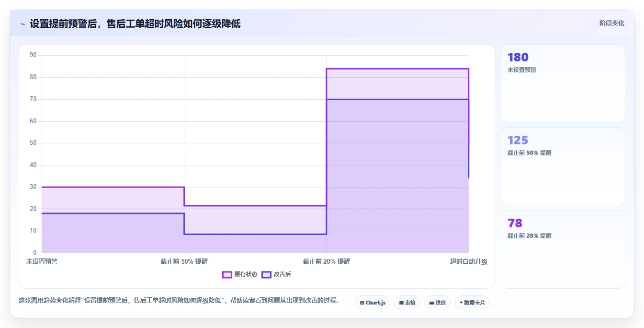Open the 78 截止前 20% 提醒 card
The height and width of the screenshot is (328, 644).
563,249
